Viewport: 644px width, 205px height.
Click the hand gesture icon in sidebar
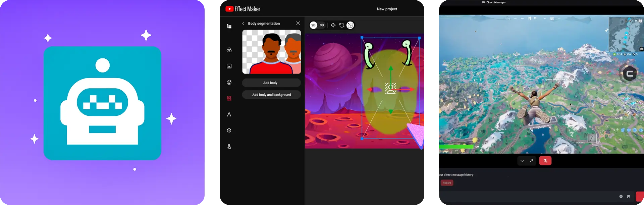[229, 147]
